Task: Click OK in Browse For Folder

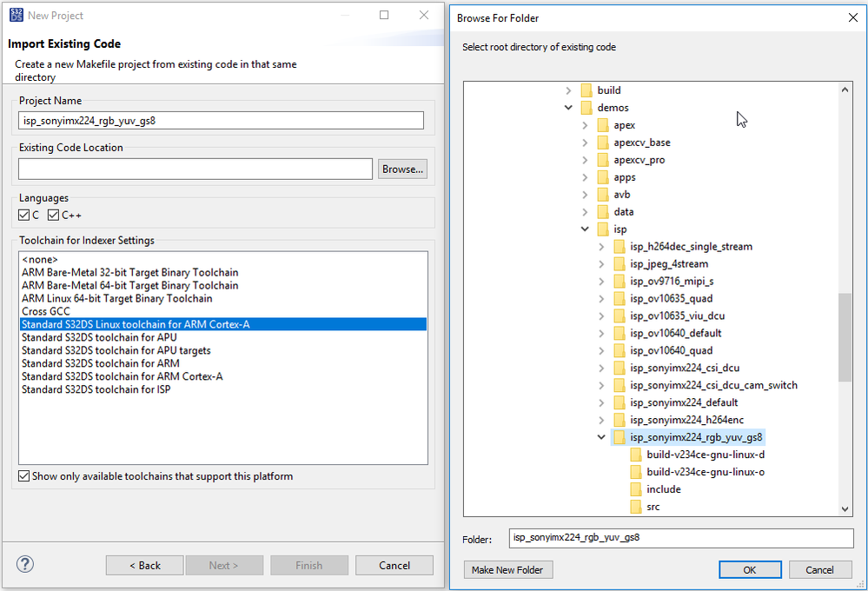Action: (x=750, y=570)
